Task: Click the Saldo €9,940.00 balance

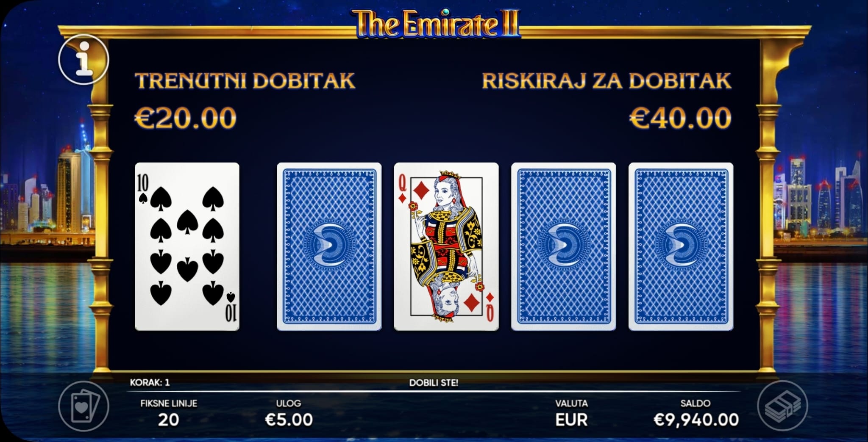Action: tap(696, 420)
